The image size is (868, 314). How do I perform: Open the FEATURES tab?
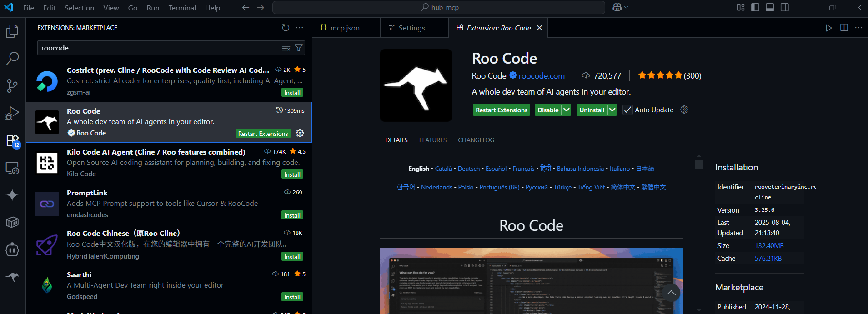tap(433, 140)
